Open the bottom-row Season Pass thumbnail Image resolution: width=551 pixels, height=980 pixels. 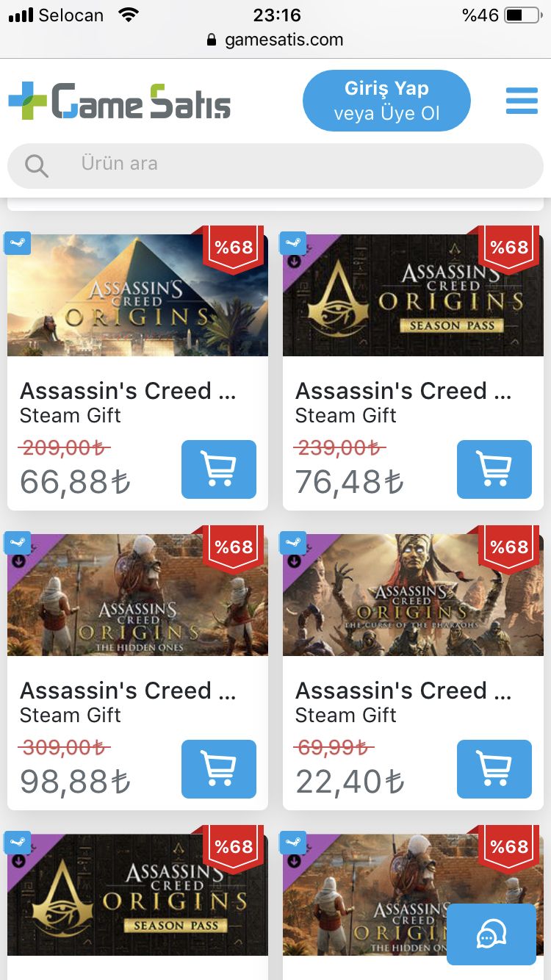tap(137, 895)
